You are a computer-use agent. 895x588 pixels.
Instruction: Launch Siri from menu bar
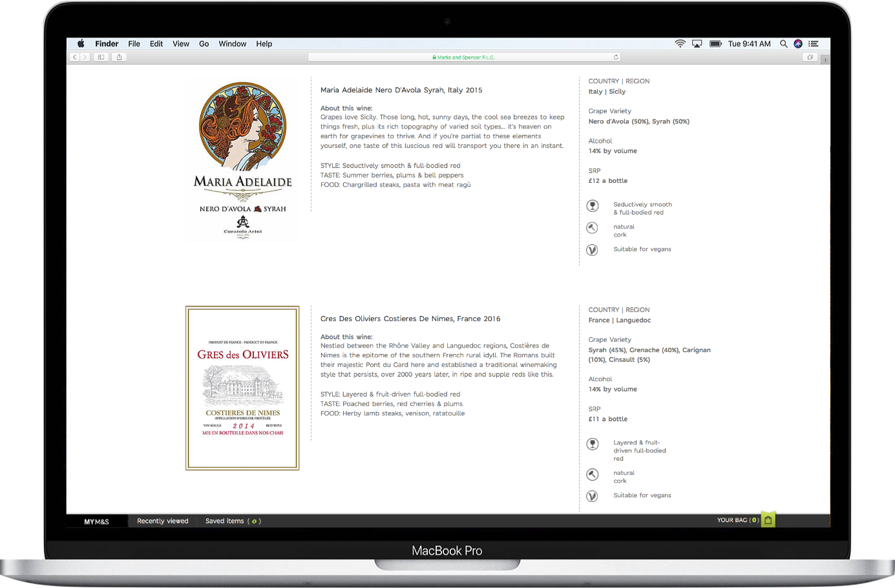pyautogui.click(x=798, y=44)
